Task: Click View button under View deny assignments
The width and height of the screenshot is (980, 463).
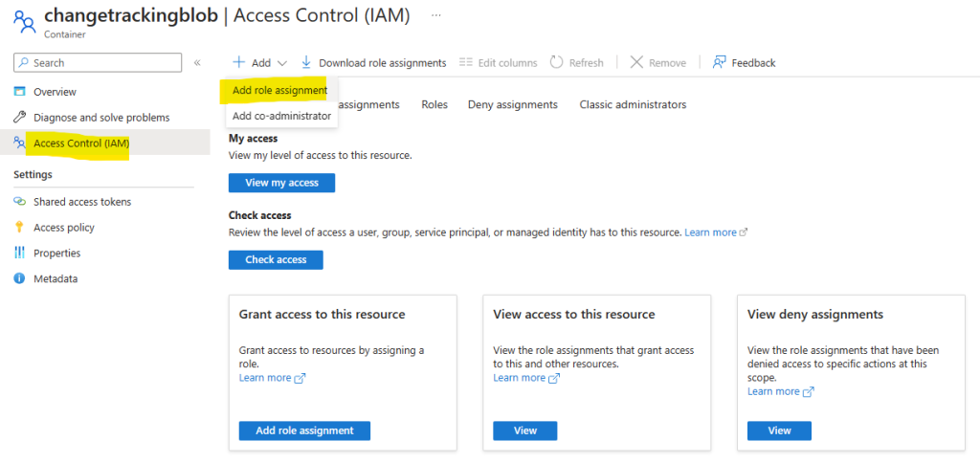Action: click(x=779, y=430)
